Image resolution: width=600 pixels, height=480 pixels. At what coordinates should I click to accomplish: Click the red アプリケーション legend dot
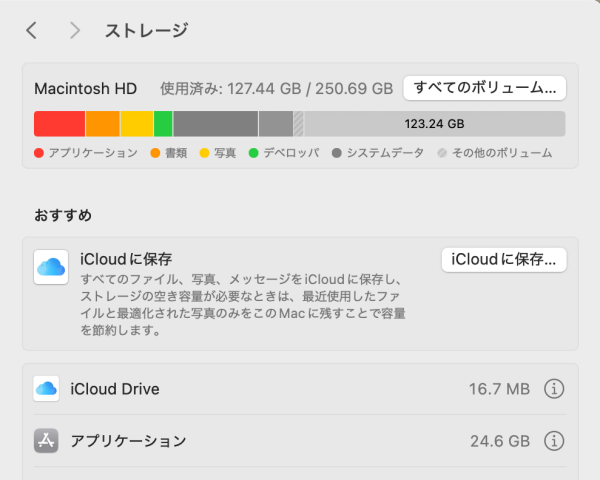pyautogui.click(x=39, y=153)
